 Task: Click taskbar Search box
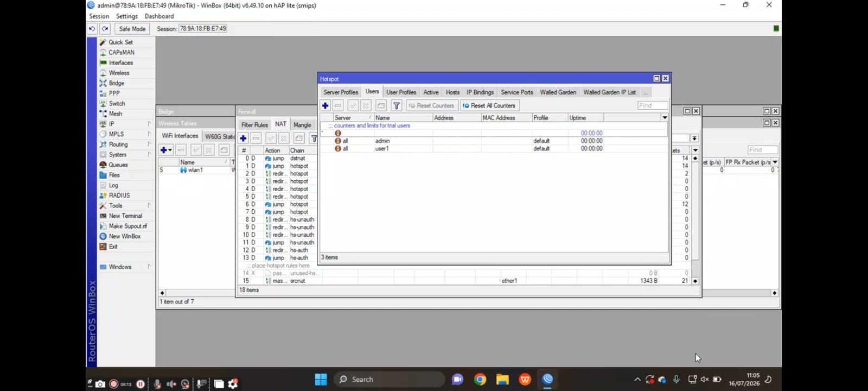click(389, 380)
